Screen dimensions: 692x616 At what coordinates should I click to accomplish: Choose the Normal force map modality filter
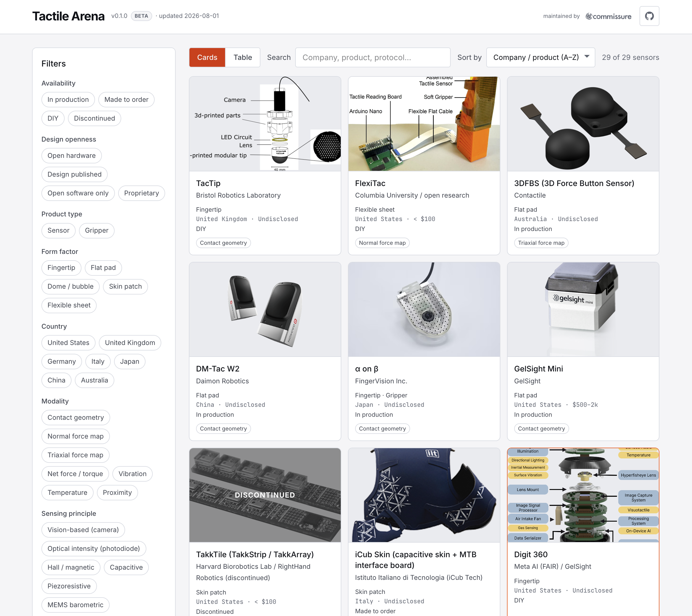[76, 436]
